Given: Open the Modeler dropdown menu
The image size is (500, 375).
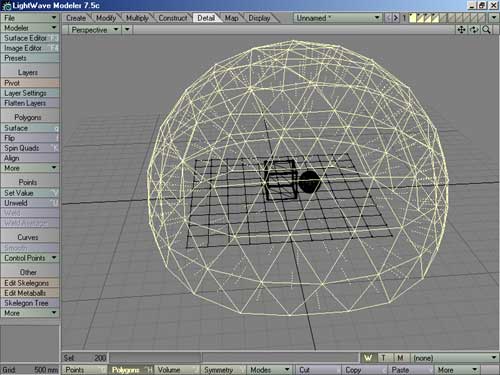Looking at the screenshot, I should click(x=30, y=28).
